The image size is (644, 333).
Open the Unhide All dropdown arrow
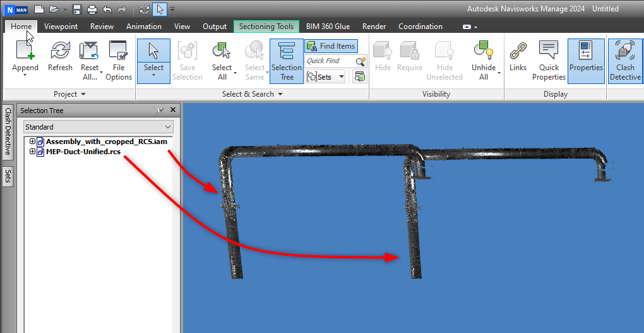pyautogui.click(x=499, y=73)
